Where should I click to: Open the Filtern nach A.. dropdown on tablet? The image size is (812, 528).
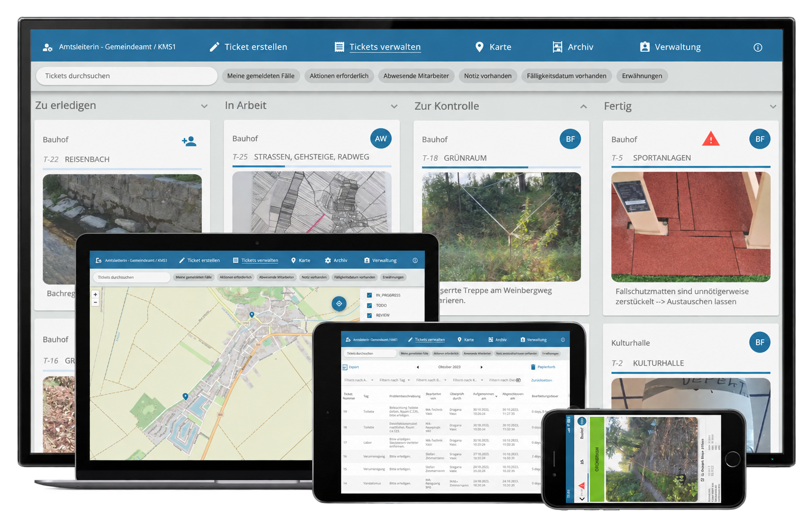tap(359, 380)
